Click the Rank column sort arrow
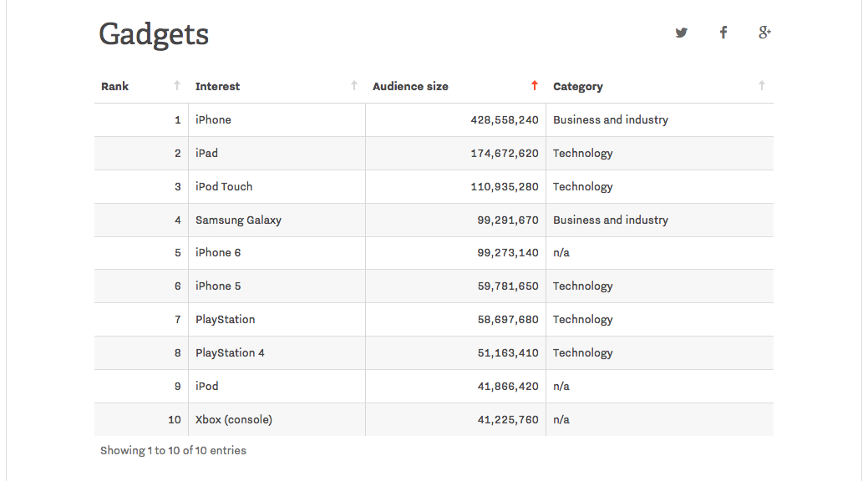 click(x=177, y=86)
